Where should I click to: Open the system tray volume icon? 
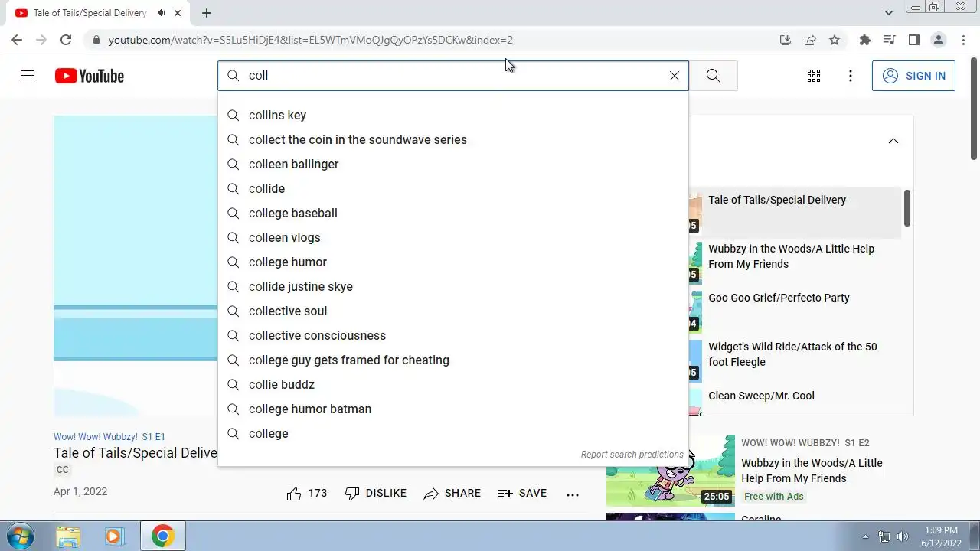tap(903, 536)
